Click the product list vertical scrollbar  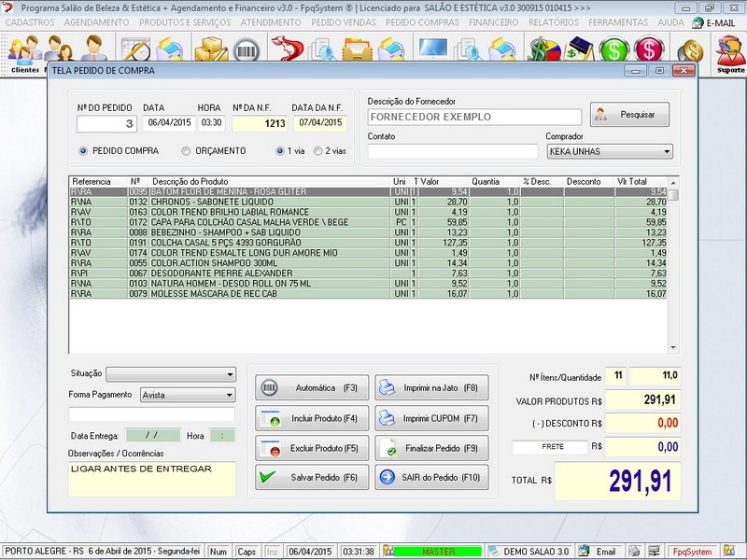pos(673,271)
